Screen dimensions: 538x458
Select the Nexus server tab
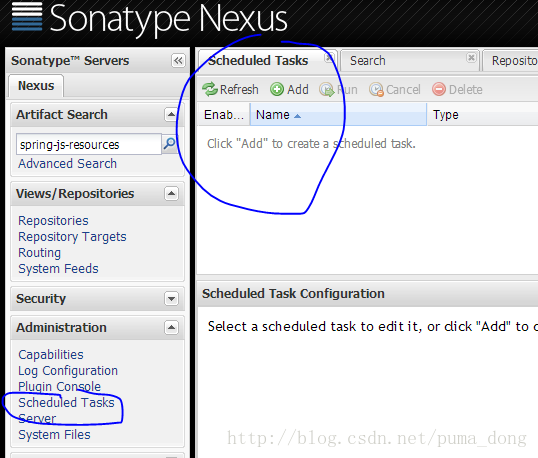coord(36,85)
